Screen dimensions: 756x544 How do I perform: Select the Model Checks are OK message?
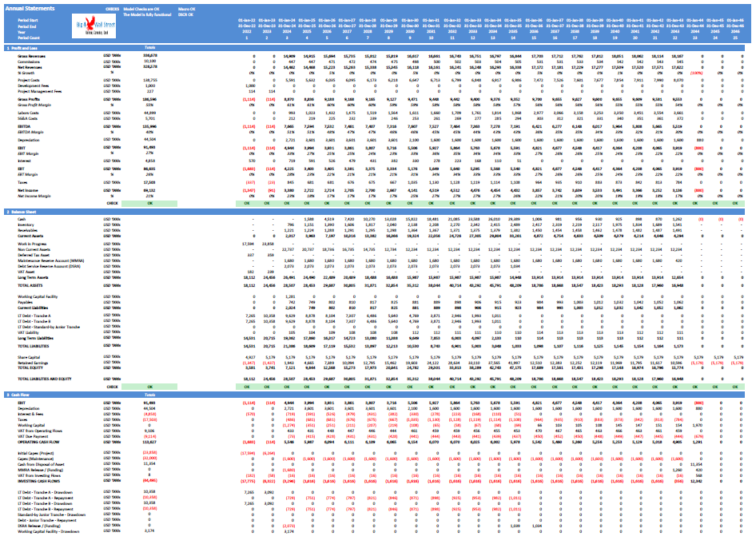pyautogui.click(x=141, y=9)
